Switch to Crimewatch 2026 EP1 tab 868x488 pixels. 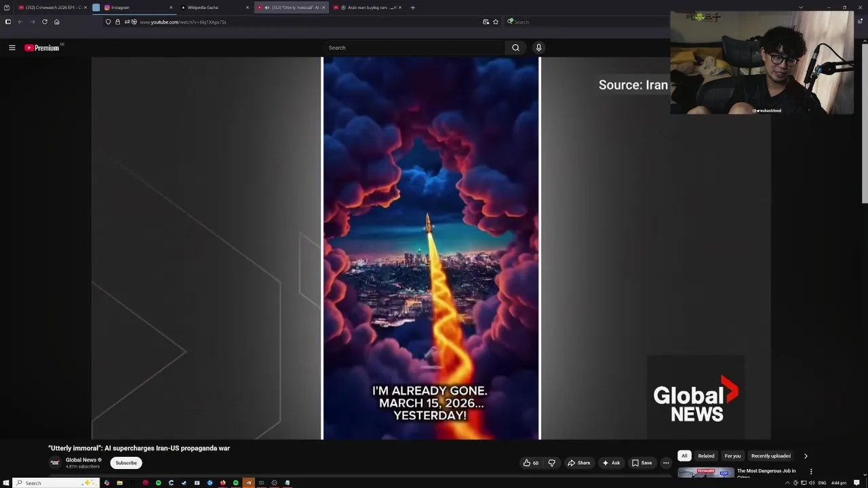point(52,7)
